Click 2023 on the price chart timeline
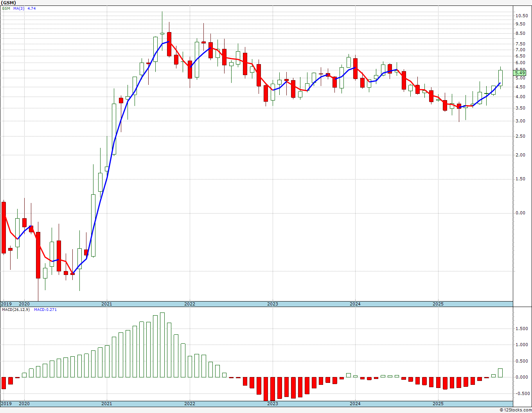Image resolution: width=532 pixels, height=413 pixels. click(x=273, y=304)
